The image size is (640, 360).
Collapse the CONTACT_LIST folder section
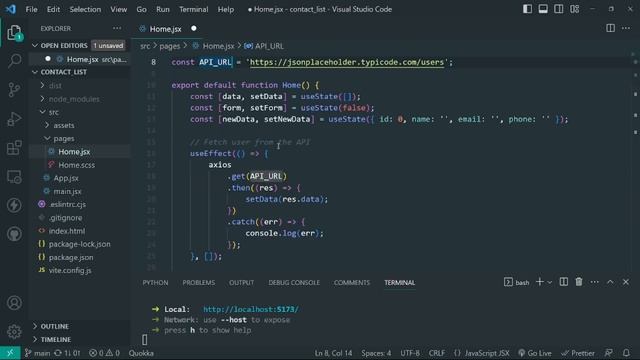coord(35,72)
